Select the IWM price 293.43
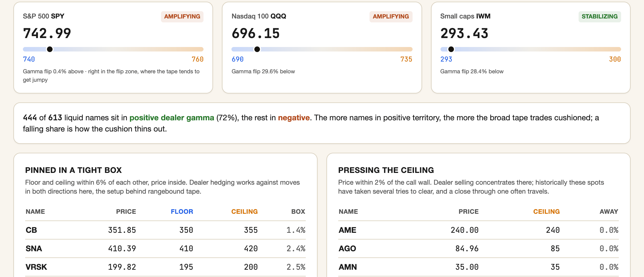The height and width of the screenshot is (277, 644). click(464, 33)
